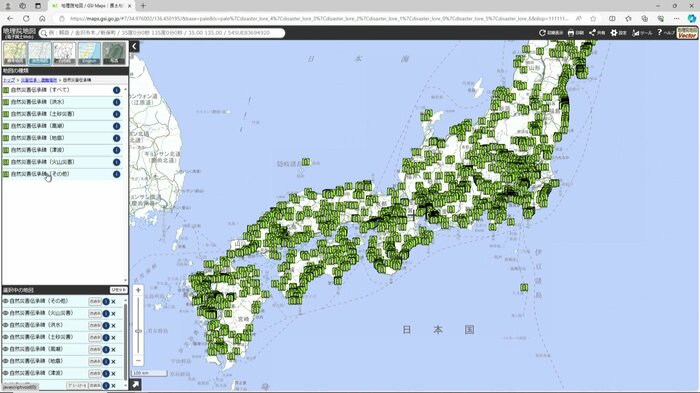Show info for 自然災害伝承碑（その他） in map types list
Image resolution: width=700 pixels, height=393 pixels.
click(x=117, y=174)
